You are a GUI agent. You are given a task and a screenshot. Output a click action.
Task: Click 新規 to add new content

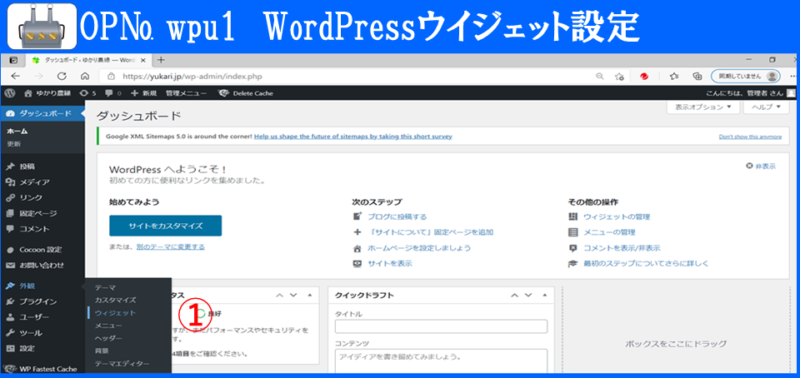point(144,93)
